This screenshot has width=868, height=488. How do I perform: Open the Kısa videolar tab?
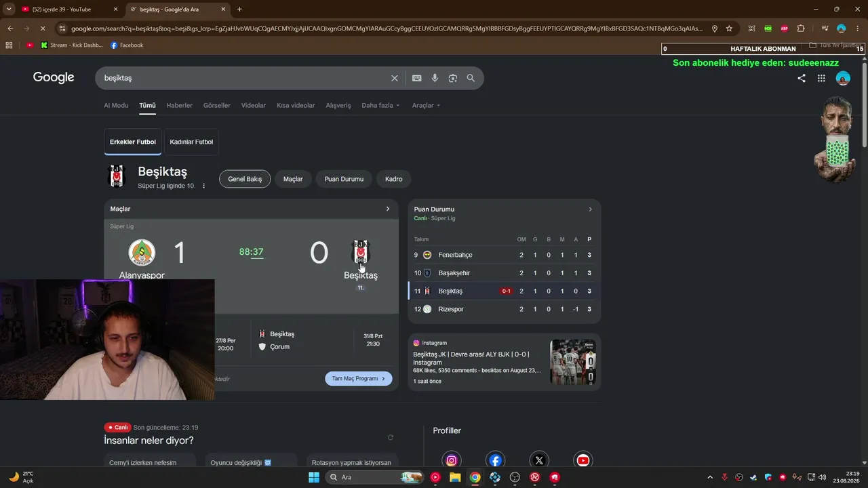pyautogui.click(x=296, y=105)
